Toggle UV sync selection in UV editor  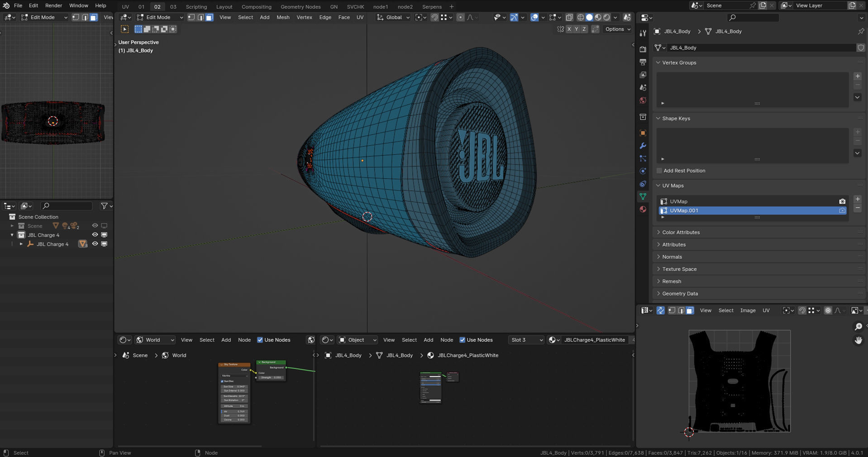click(x=660, y=310)
